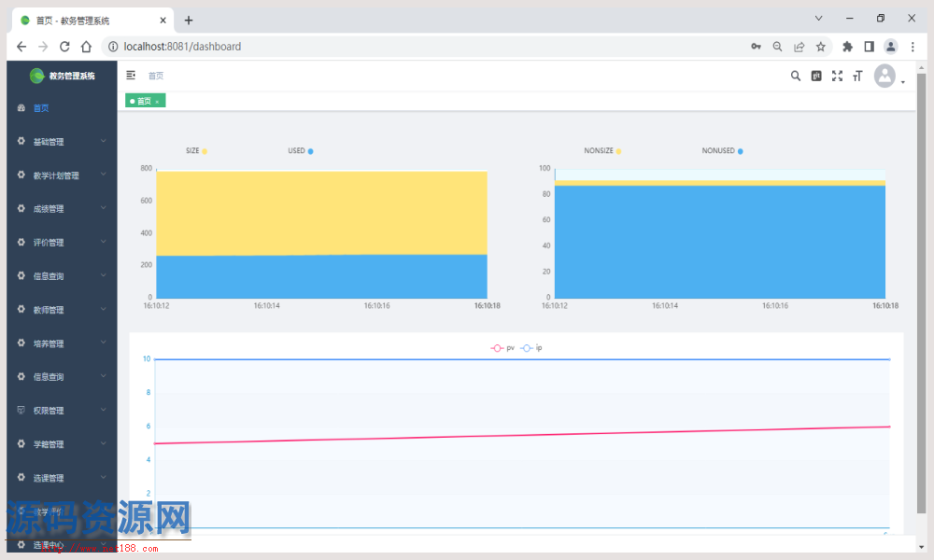The image size is (934, 560).
Task: Open the extensions puzzle icon
Action: pyautogui.click(x=847, y=47)
